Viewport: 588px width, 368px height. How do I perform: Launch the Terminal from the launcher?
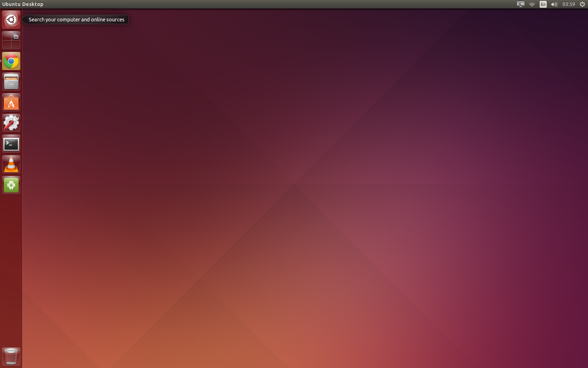(x=11, y=144)
